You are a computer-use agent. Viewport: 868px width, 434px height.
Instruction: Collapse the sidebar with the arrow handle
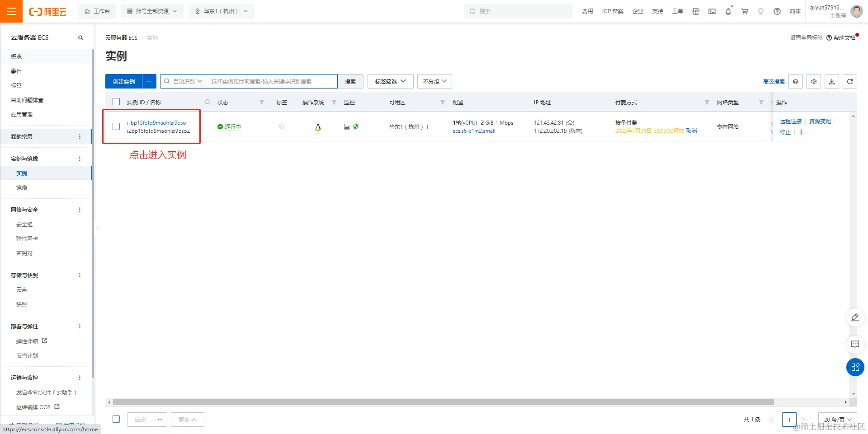[x=98, y=229]
